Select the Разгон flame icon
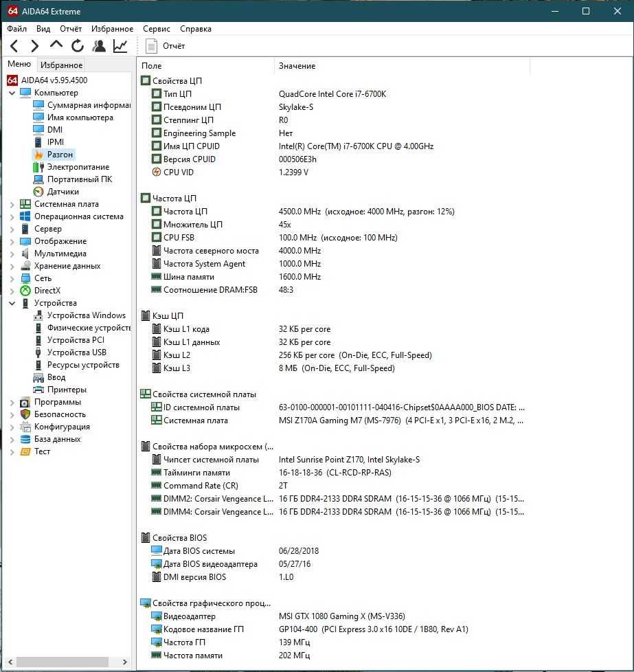The width and height of the screenshot is (634, 672). [x=38, y=155]
